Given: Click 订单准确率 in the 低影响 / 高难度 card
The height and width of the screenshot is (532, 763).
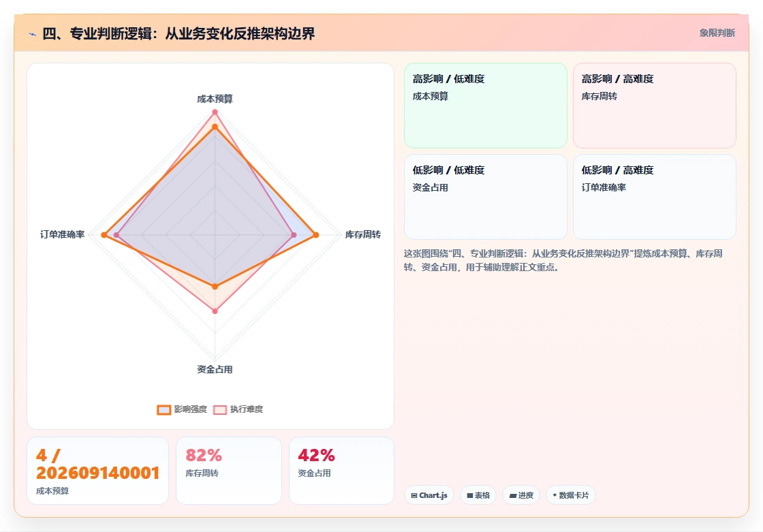Looking at the screenshot, I should (604, 187).
